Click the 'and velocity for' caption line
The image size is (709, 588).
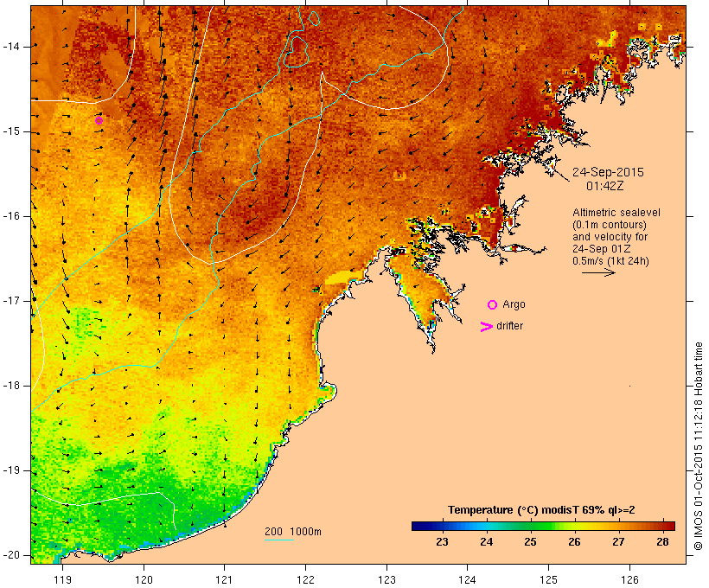click(610, 237)
